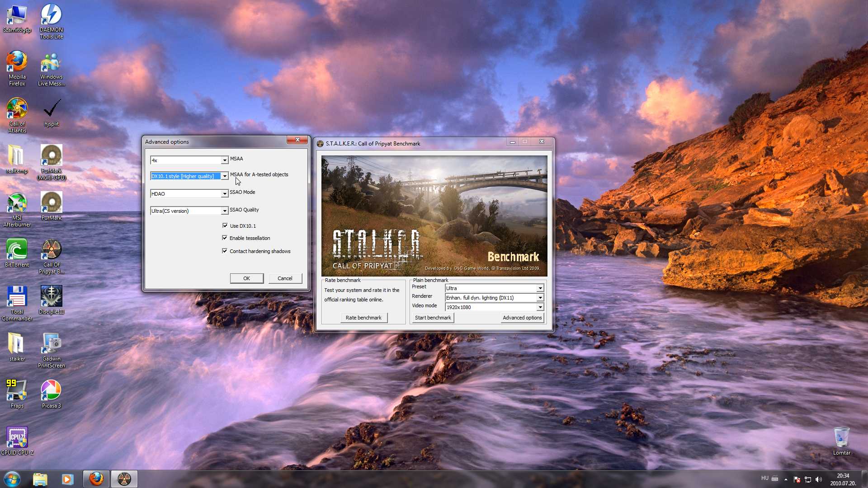Viewport: 868px width, 488px height.
Task: Click the Start benchmark button
Action: pos(433,318)
